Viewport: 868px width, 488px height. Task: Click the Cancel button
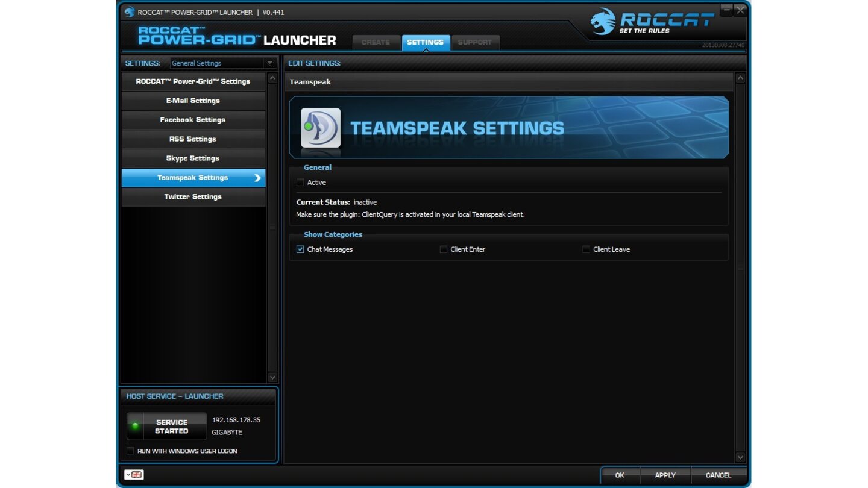click(x=719, y=475)
